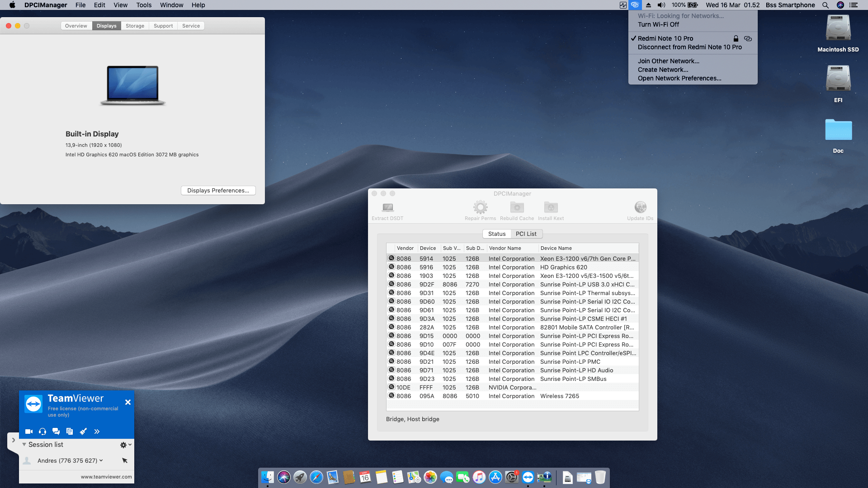The image size is (868, 488).
Task: Open Messages app in the Dock
Action: (447, 477)
